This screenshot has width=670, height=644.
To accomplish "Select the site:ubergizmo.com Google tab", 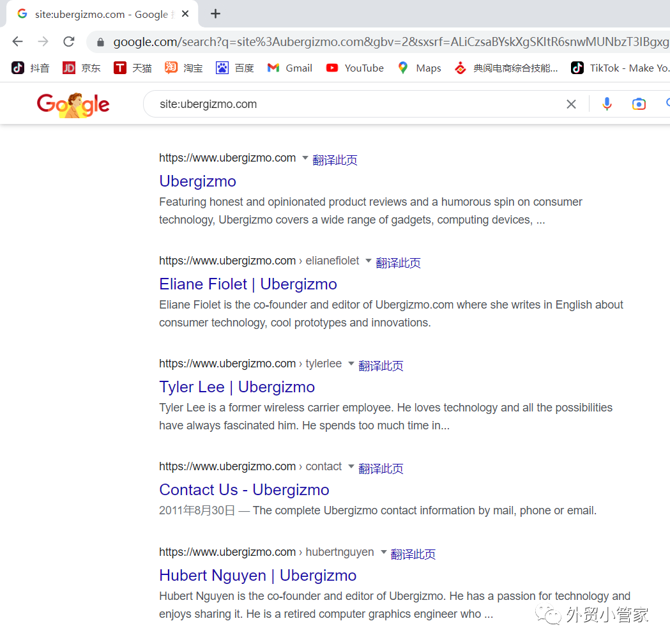I will [x=102, y=14].
